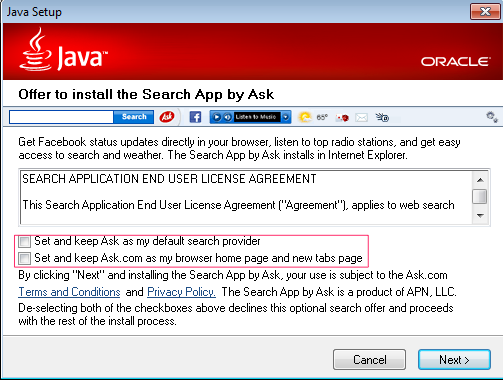Image resolution: width=503 pixels, height=380 pixels.
Task: Click the license agreement scrollbar thumb
Action: 480,196
